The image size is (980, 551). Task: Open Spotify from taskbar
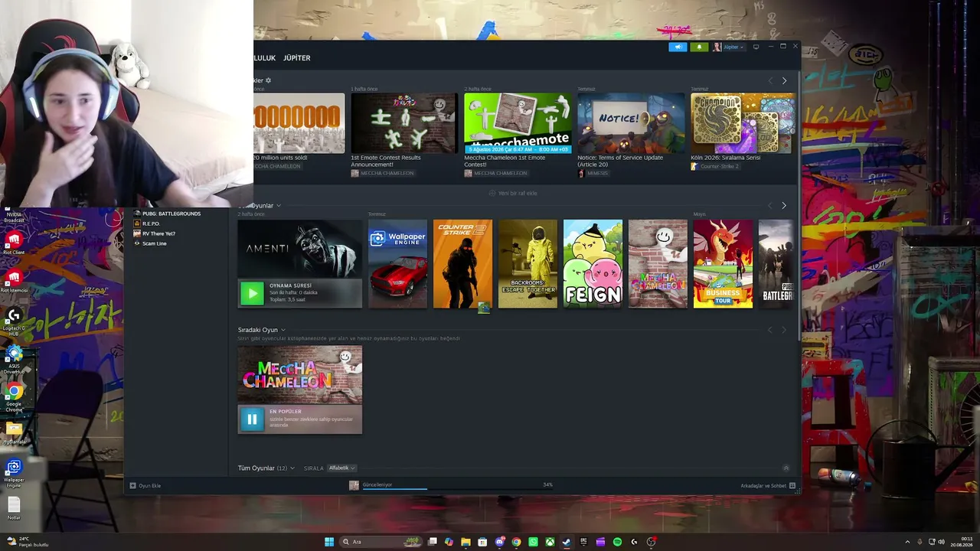pos(617,542)
